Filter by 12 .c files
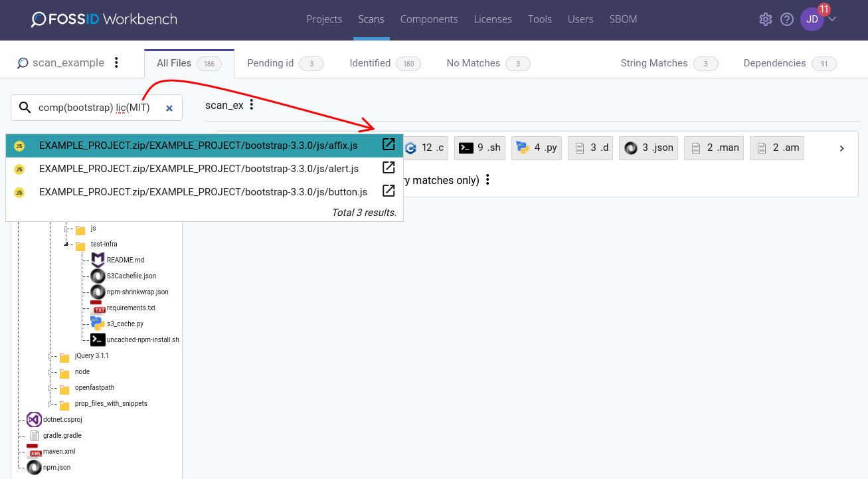This screenshot has width=868, height=479. click(426, 148)
